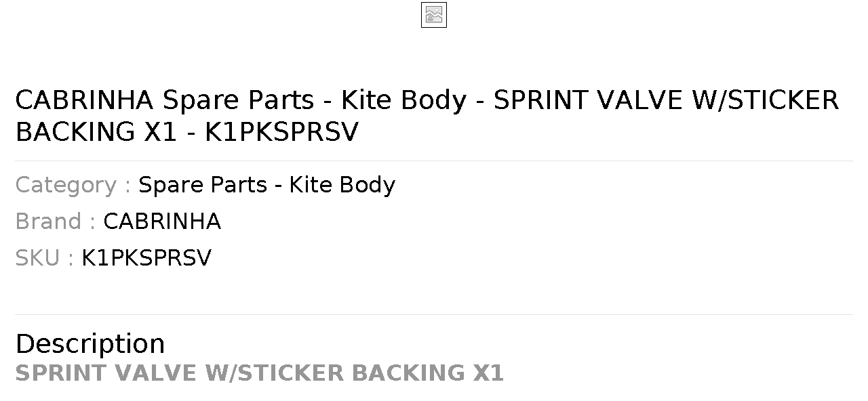868x401 pixels.
Task: Click Kite Body in the product title
Action: coord(404,100)
